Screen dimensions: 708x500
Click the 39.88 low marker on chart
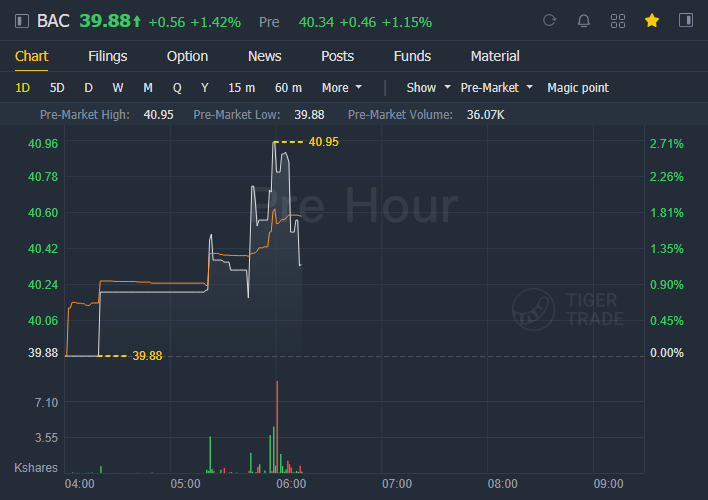click(147, 356)
